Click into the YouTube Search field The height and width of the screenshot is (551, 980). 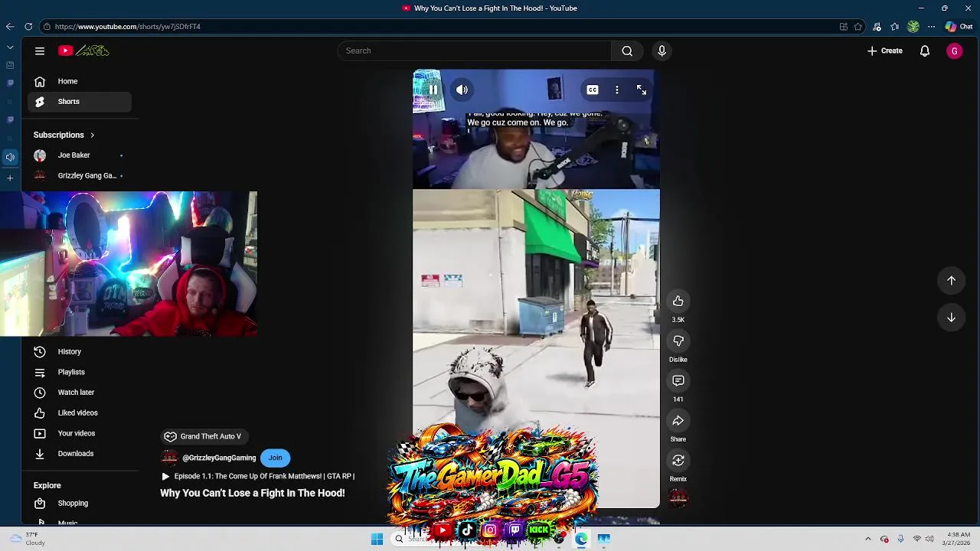[x=474, y=51]
